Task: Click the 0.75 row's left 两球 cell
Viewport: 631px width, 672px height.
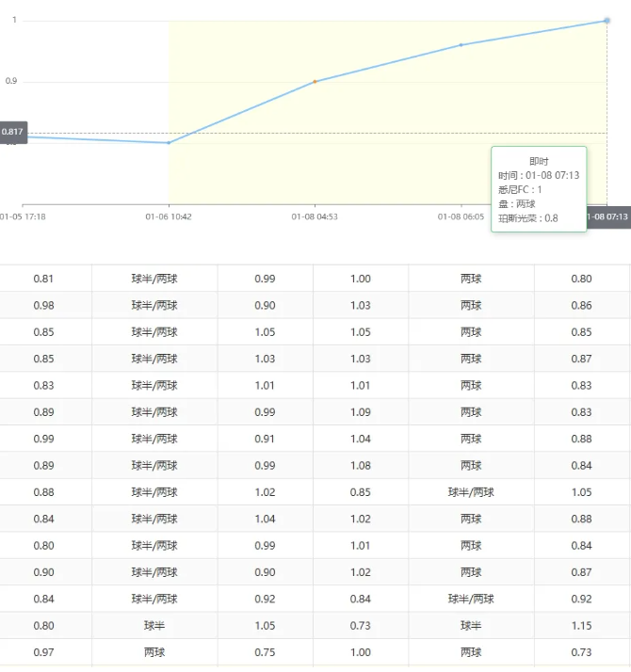Action: (x=154, y=652)
